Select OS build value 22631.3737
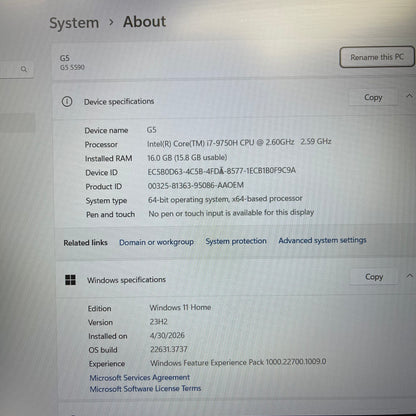The width and height of the screenshot is (416, 416). tap(169, 349)
